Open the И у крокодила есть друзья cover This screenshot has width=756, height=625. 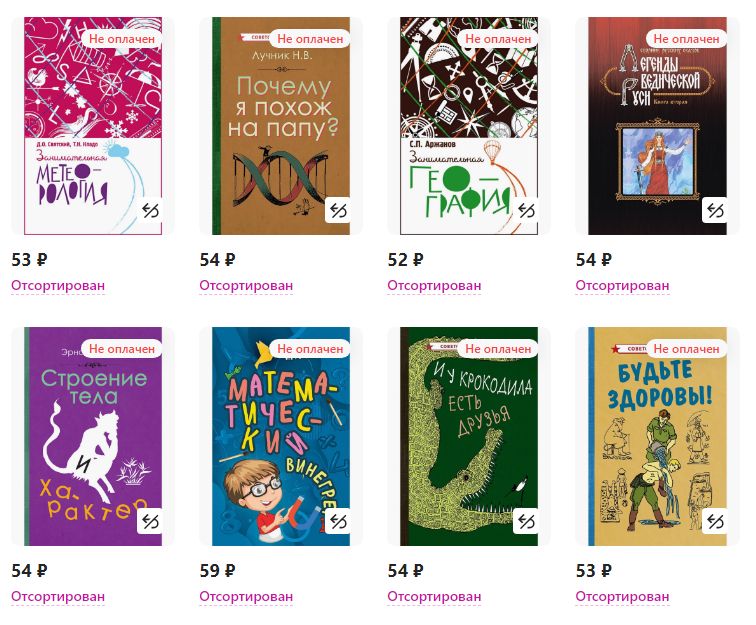(x=469, y=436)
